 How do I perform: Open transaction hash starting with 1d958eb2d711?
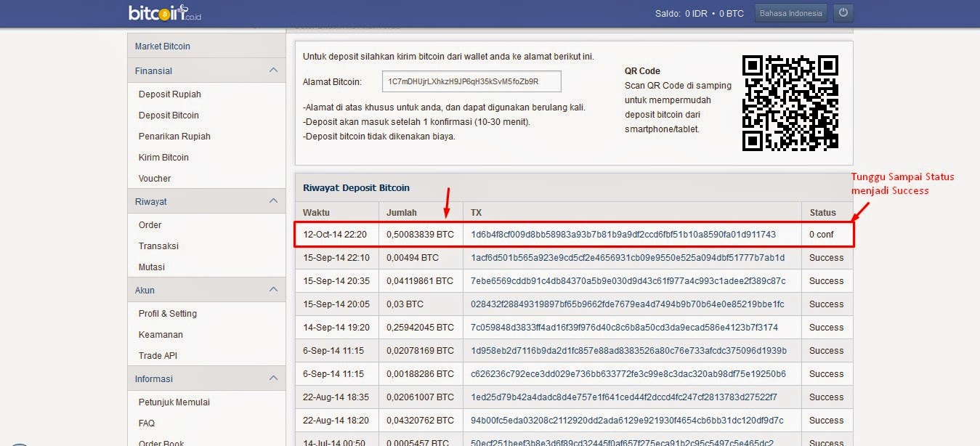pos(628,351)
